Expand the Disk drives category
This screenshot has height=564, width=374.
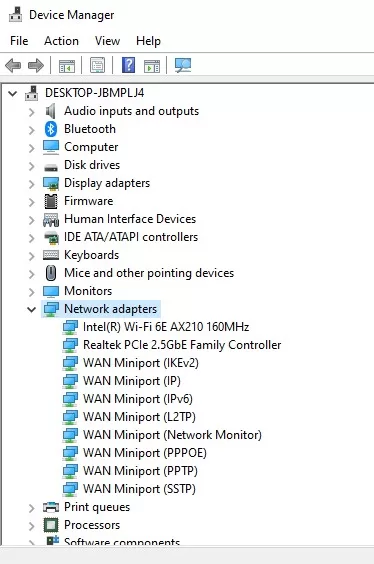coord(32,166)
